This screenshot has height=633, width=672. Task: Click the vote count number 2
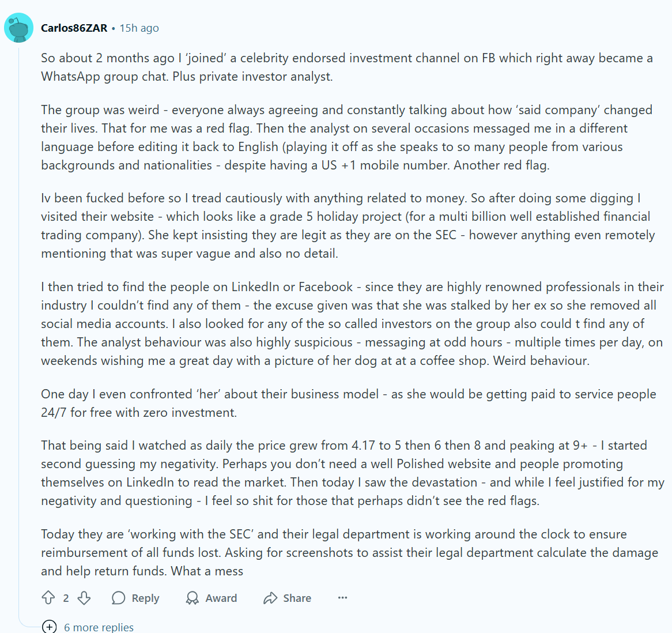(66, 598)
